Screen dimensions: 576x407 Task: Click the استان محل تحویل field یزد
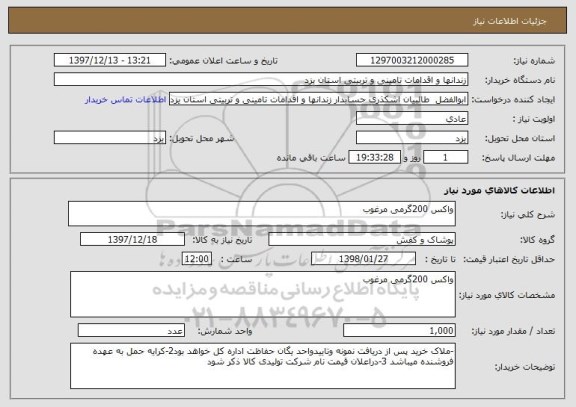coord(412,138)
